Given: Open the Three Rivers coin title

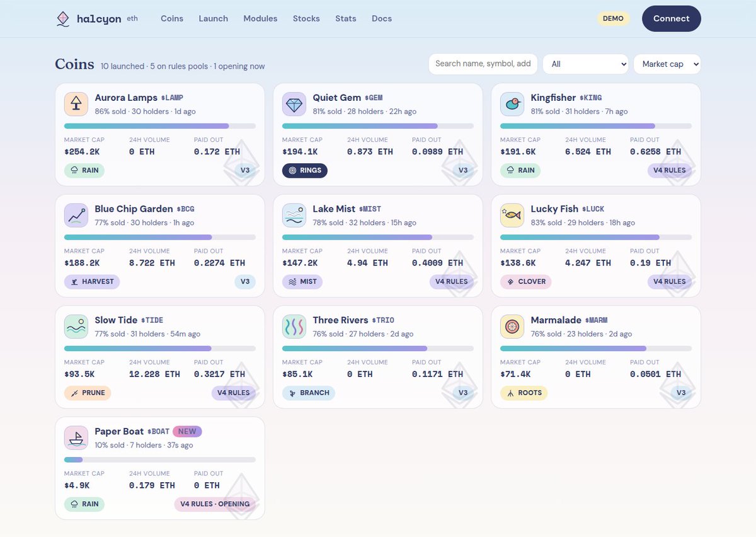Looking at the screenshot, I should tap(340, 320).
